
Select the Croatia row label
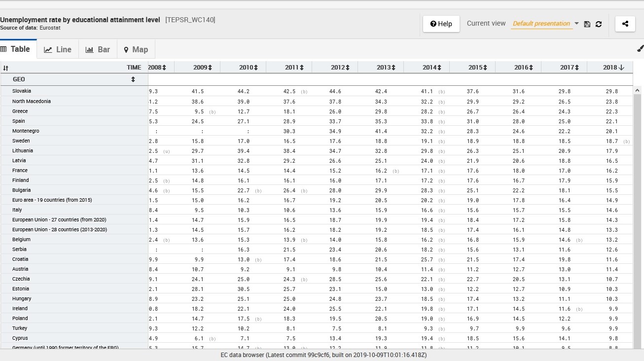20,259
